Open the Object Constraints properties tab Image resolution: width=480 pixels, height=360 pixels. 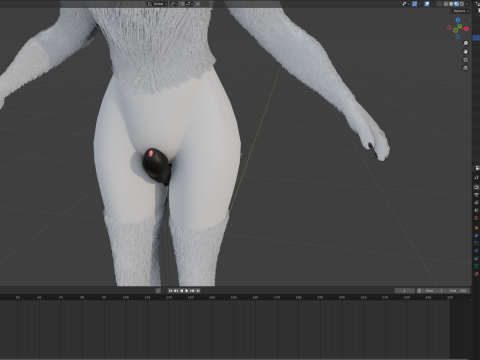click(x=476, y=258)
